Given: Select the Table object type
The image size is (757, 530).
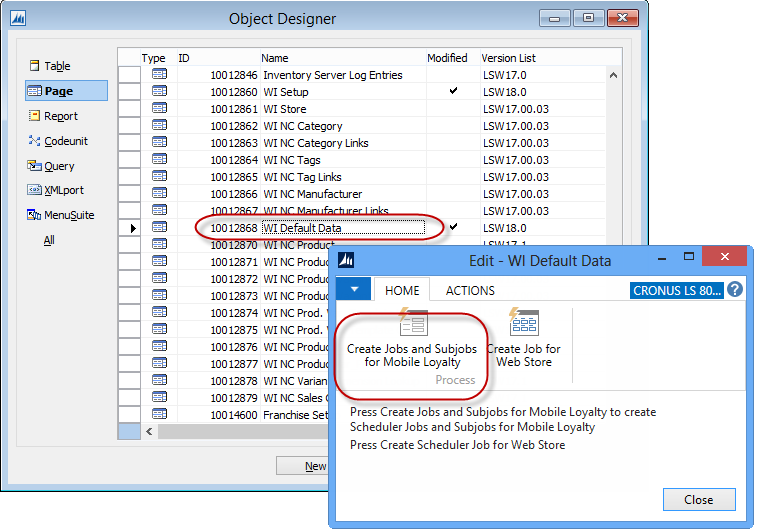Looking at the screenshot, I should coord(56,66).
